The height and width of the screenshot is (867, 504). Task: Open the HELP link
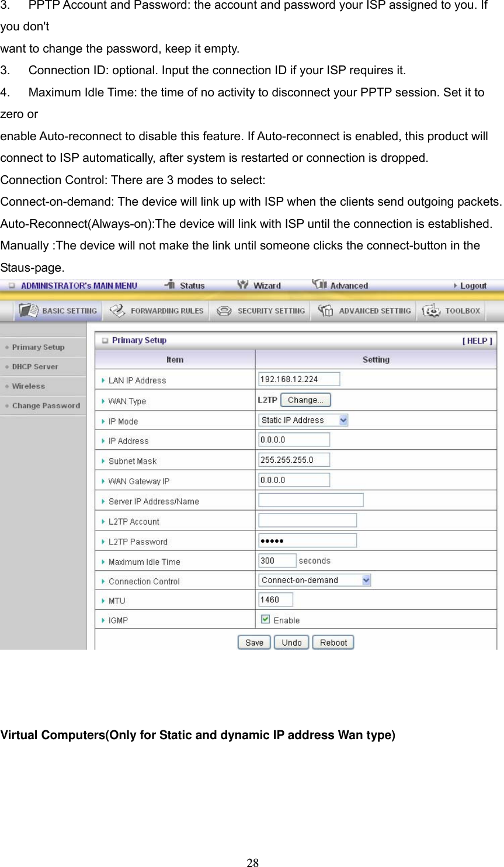point(477,340)
